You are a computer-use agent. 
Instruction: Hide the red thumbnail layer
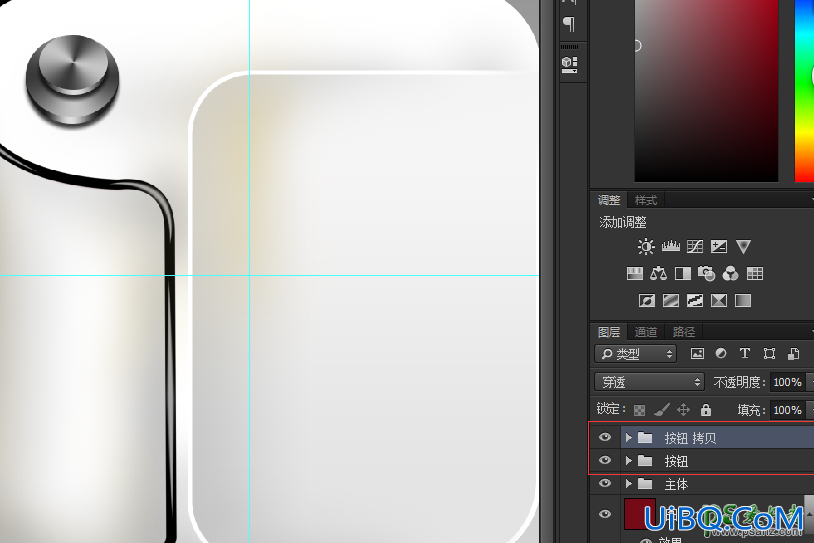605,514
